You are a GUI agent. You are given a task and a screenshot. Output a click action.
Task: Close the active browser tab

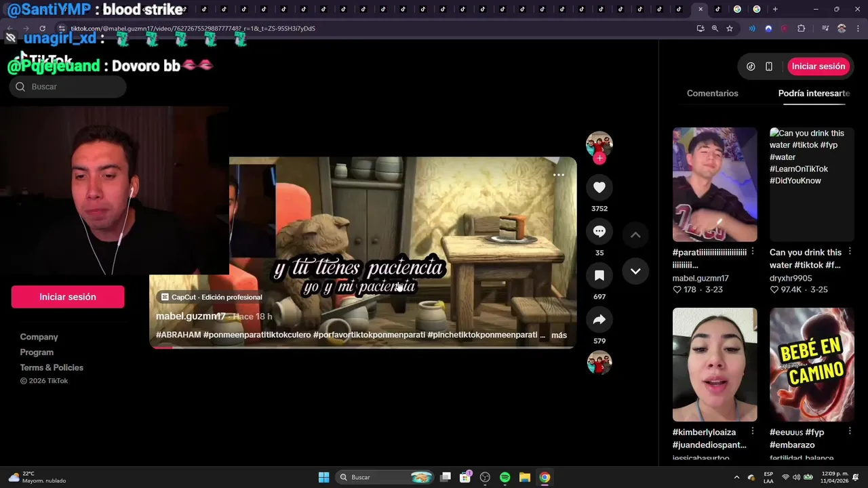(701, 9)
